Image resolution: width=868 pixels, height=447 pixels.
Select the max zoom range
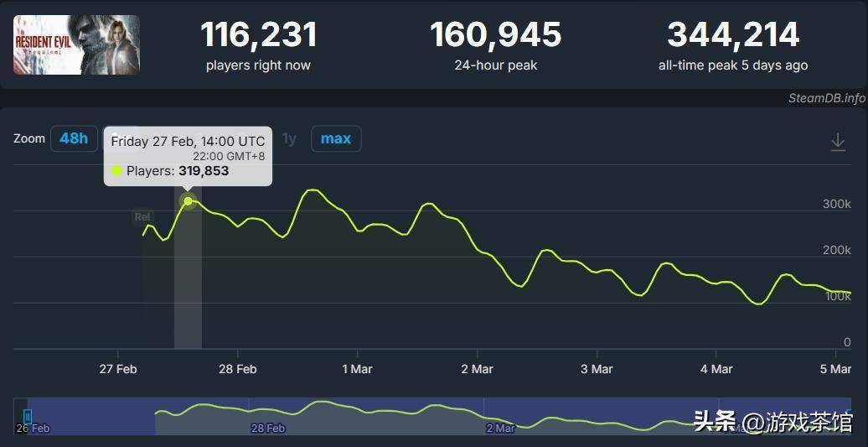[335, 138]
